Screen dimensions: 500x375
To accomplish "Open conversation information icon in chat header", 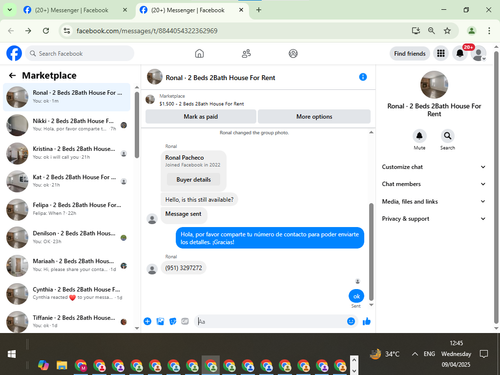I will 363,77.
